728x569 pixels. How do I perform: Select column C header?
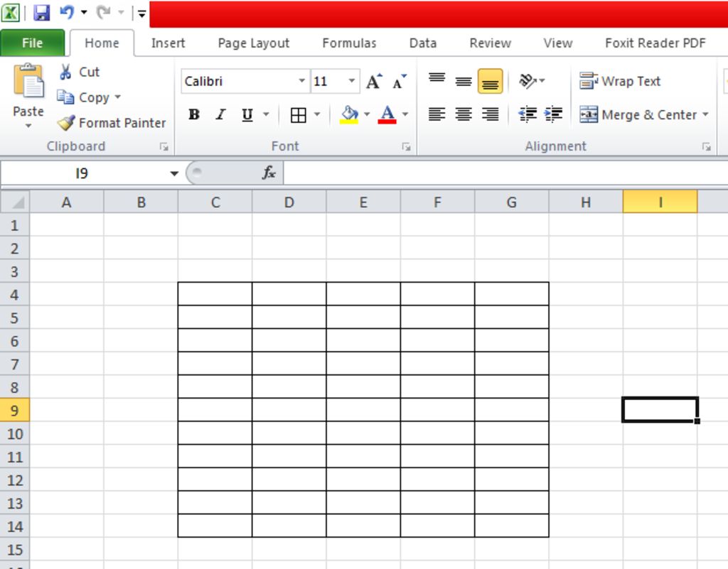coord(215,202)
